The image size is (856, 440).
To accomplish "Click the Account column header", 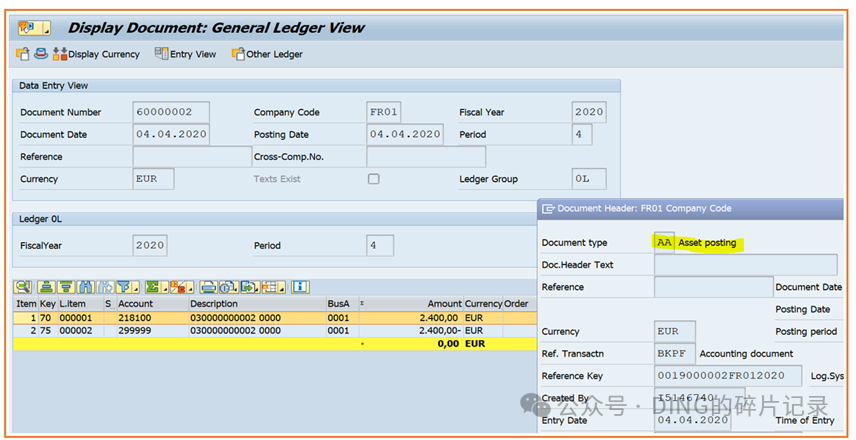I will pyautogui.click(x=153, y=304).
